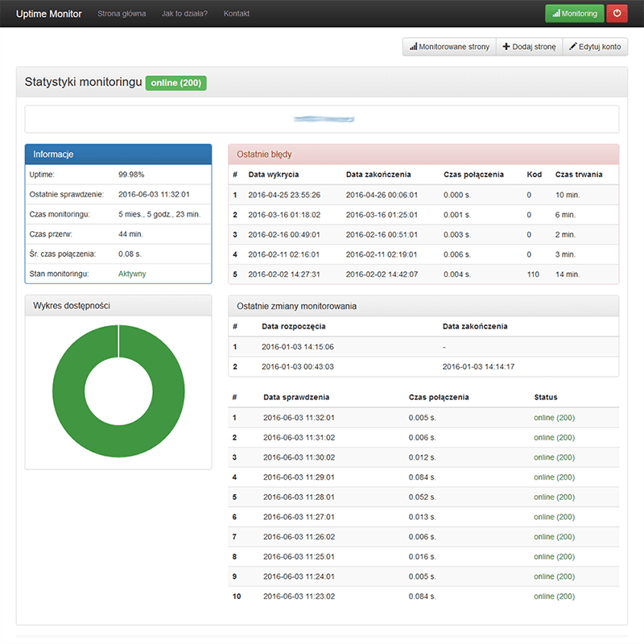
Task: Click the Uptime Monitor brand link
Action: (48, 14)
